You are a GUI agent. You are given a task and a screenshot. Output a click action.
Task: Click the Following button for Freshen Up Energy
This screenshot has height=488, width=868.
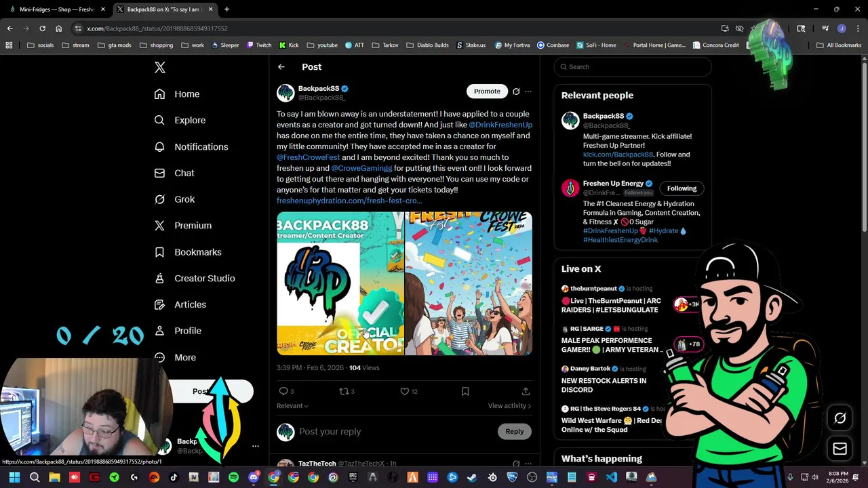[x=682, y=188]
